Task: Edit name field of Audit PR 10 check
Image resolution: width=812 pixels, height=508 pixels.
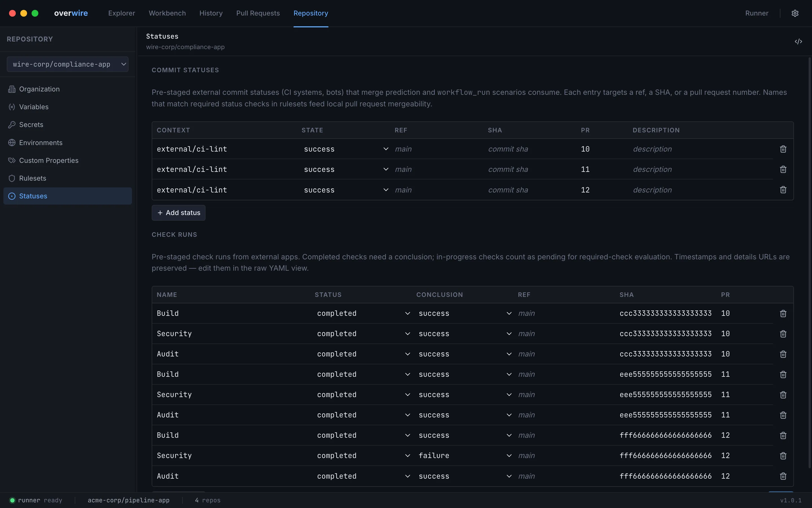Action: coord(233,354)
